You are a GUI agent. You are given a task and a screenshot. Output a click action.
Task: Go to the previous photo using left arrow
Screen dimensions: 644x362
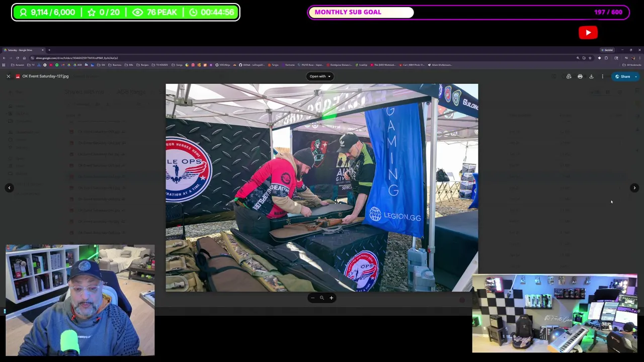[x=9, y=188]
